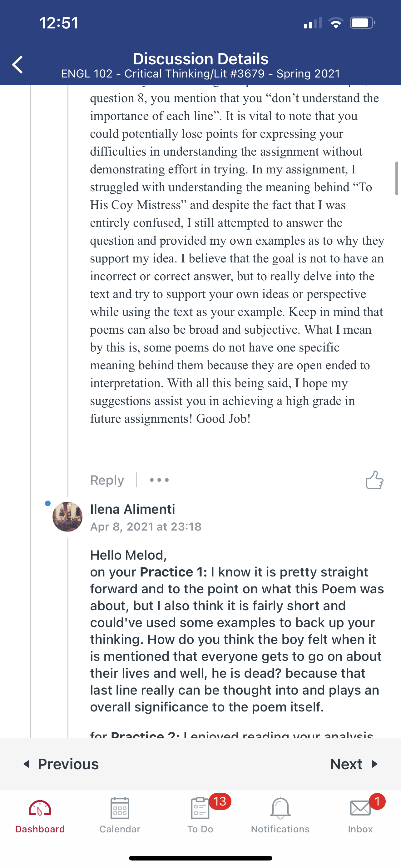Click the vertical scrollbar handle
The height and width of the screenshot is (868, 401).
(x=397, y=178)
